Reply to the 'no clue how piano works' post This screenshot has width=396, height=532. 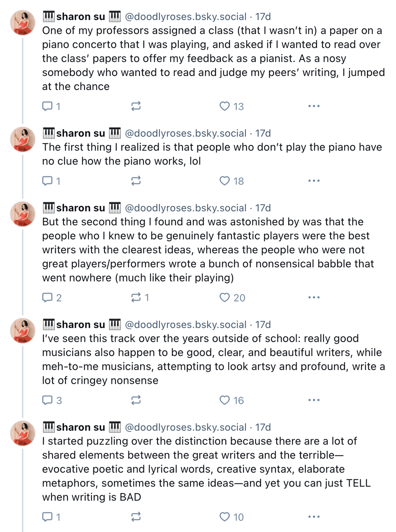coord(48,181)
